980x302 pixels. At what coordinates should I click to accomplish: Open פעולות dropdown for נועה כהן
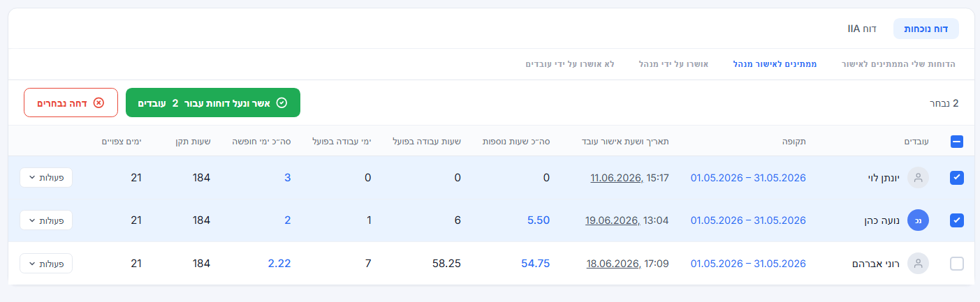click(46, 220)
